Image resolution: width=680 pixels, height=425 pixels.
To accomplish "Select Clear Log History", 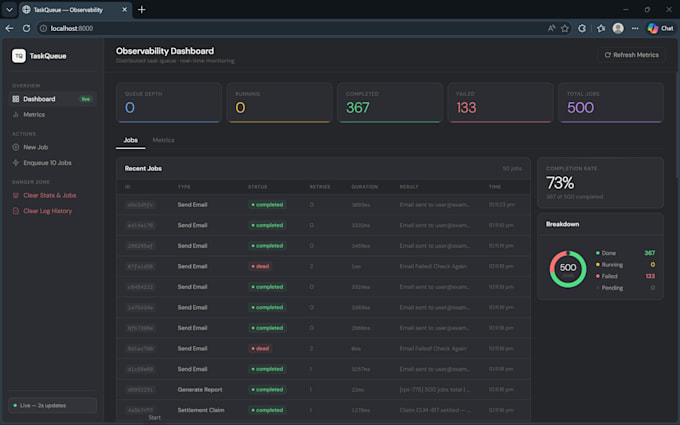I will pos(52,211).
